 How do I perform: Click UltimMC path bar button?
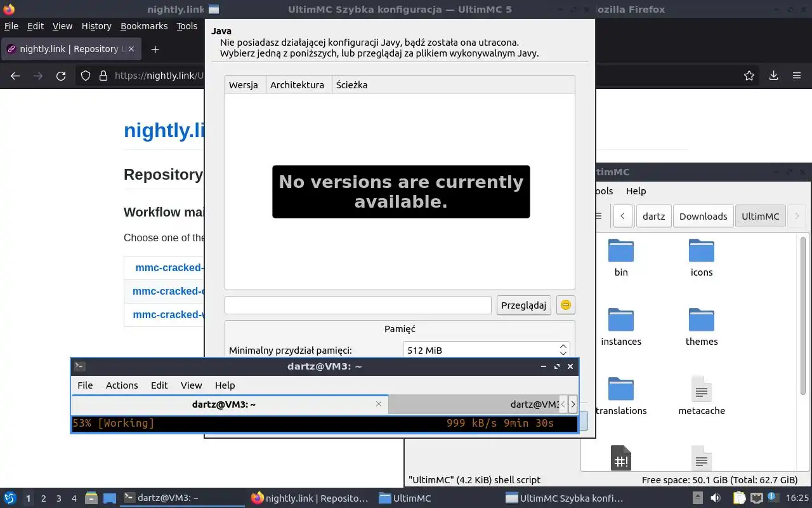(x=760, y=216)
